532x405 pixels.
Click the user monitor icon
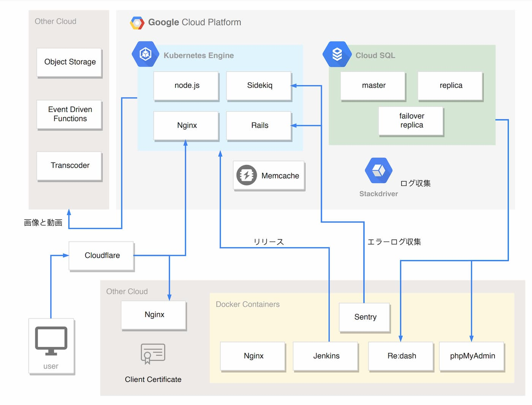coord(51,340)
